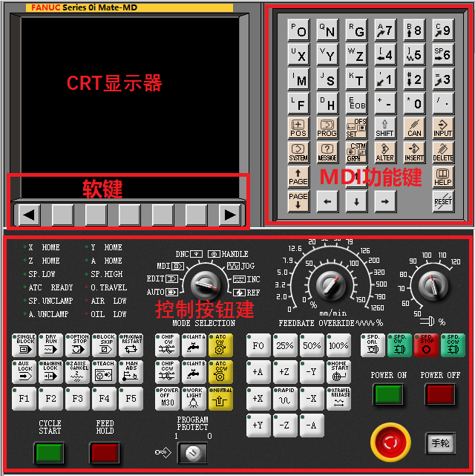475x476 pixels.
Task: Click the SYSTEM function key
Action: point(298,153)
